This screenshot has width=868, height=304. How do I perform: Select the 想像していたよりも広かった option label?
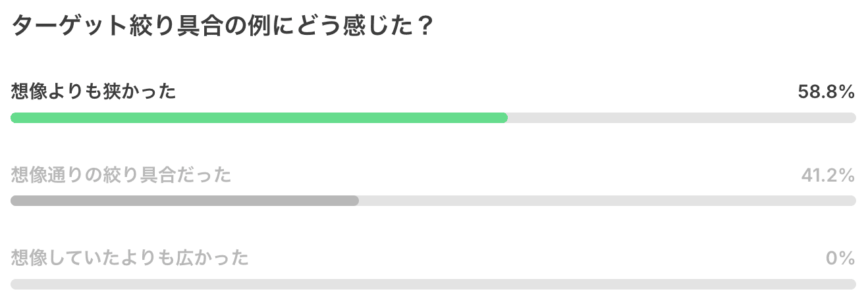130,258
